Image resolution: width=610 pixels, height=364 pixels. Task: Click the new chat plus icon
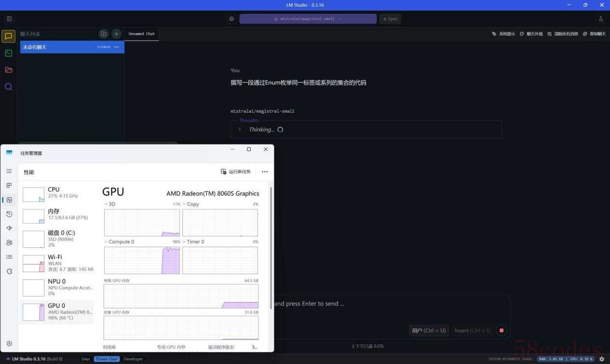[x=116, y=34]
